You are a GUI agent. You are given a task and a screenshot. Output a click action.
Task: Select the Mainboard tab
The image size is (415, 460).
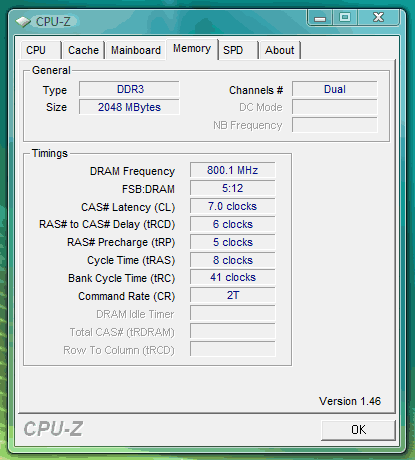pos(136,50)
